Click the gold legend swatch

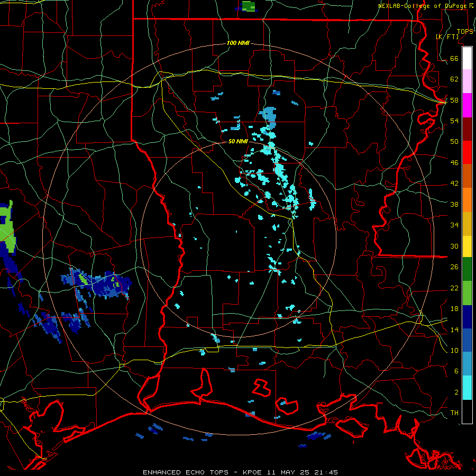[467, 224]
